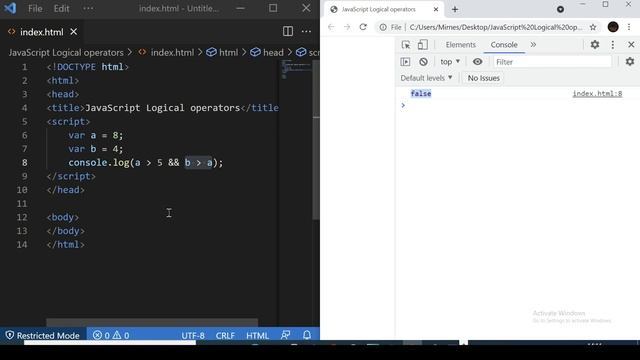Expand the hidden VS Code menu items
The image size is (640, 360).
(88, 8)
